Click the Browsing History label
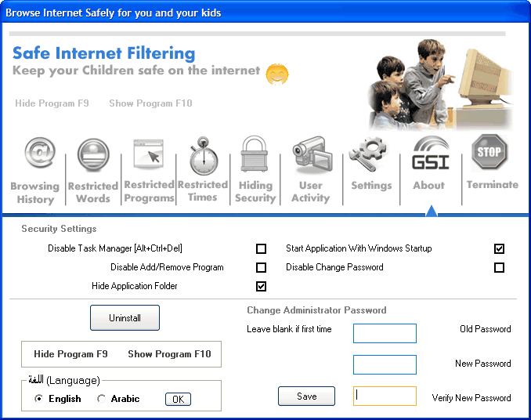The height and width of the screenshot is (420, 531). pyautogui.click(x=35, y=193)
